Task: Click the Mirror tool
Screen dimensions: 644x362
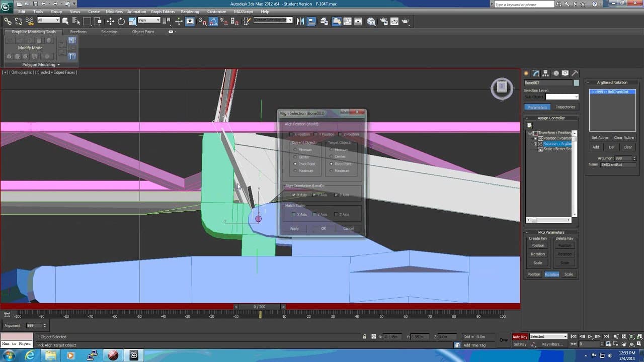Action: (x=300, y=21)
